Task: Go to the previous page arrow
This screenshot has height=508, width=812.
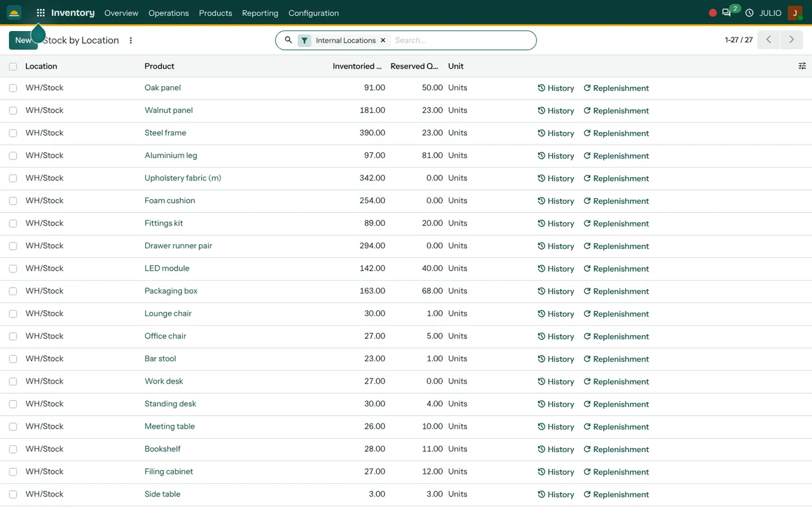Action: [x=769, y=40]
